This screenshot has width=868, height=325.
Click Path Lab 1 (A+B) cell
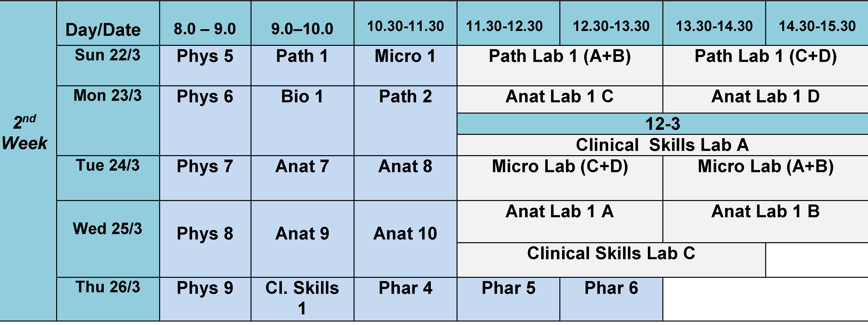pos(560,56)
